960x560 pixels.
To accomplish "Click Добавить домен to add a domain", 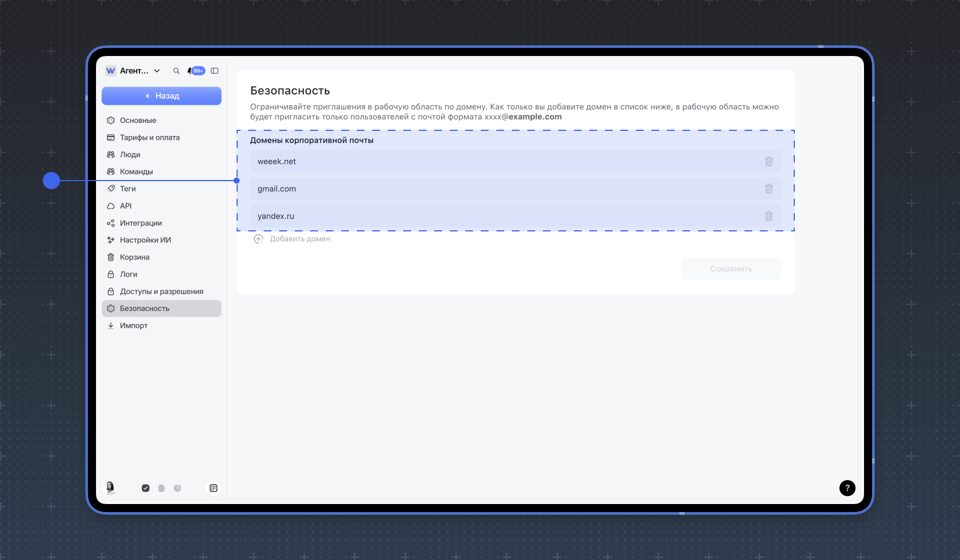I will (292, 239).
